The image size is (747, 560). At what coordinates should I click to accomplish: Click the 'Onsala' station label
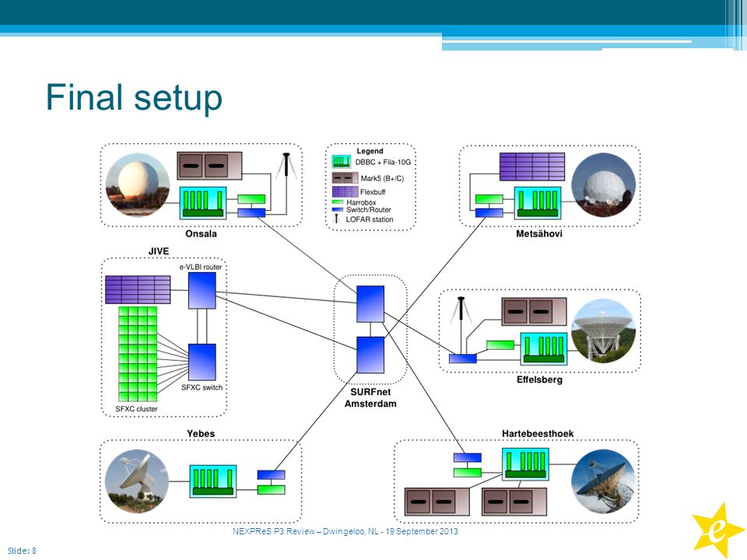(x=201, y=234)
